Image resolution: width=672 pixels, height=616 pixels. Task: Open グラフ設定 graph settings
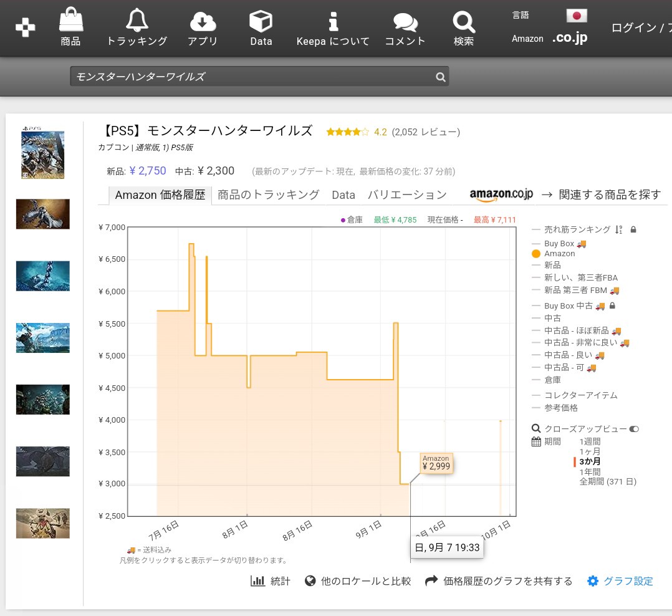[620, 581]
